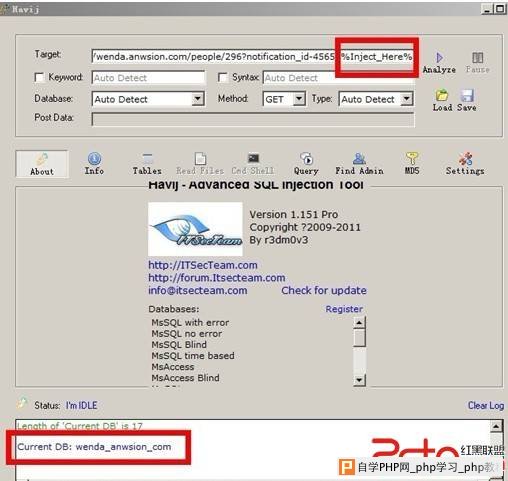Open the MD5 key icon
The height and width of the screenshot is (481, 508).
[x=412, y=159]
